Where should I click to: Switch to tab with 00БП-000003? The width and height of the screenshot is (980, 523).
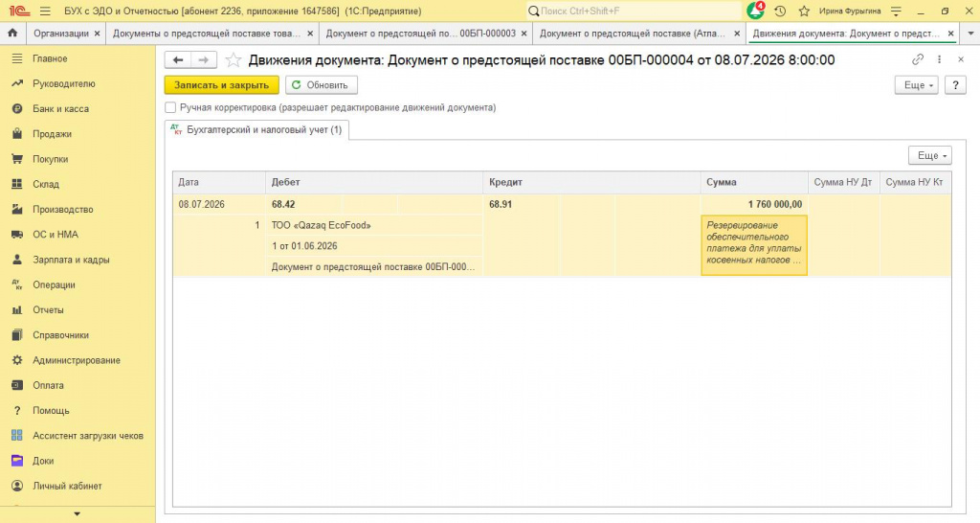point(421,34)
